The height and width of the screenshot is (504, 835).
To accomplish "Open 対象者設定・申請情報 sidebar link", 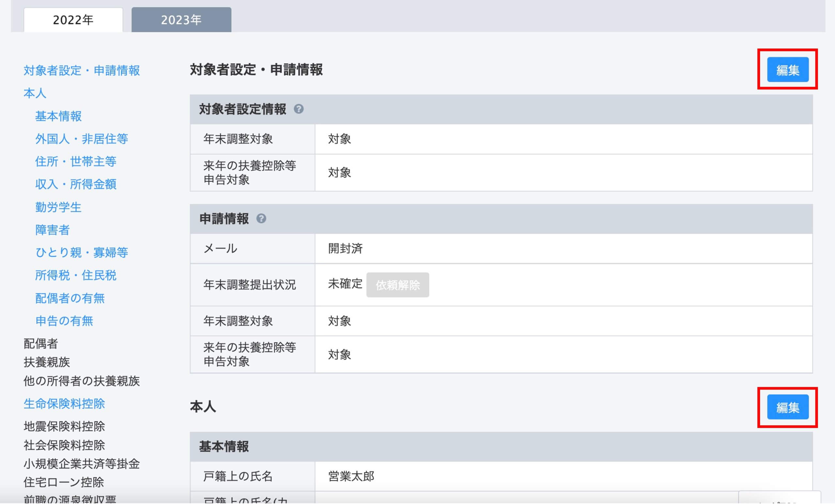I will (82, 70).
